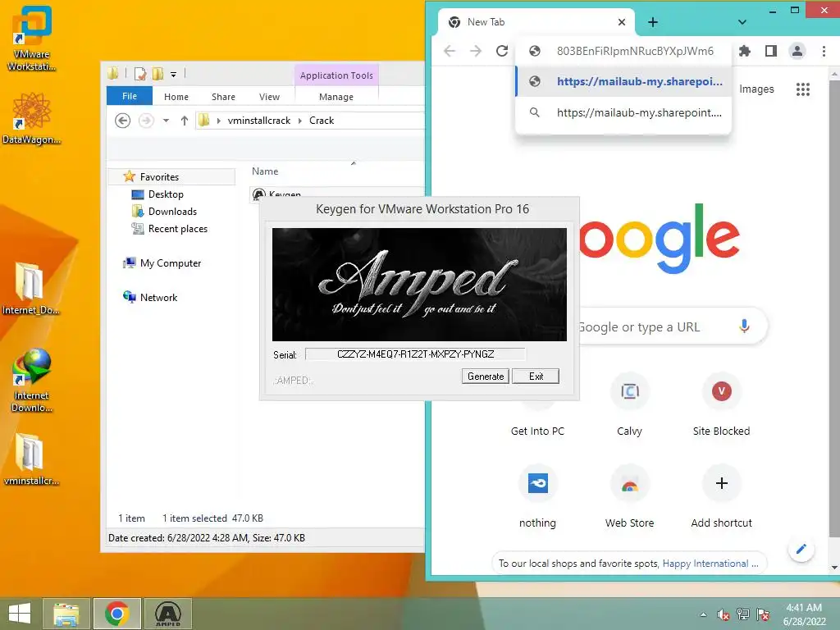Go back in Chrome

pyautogui.click(x=450, y=51)
